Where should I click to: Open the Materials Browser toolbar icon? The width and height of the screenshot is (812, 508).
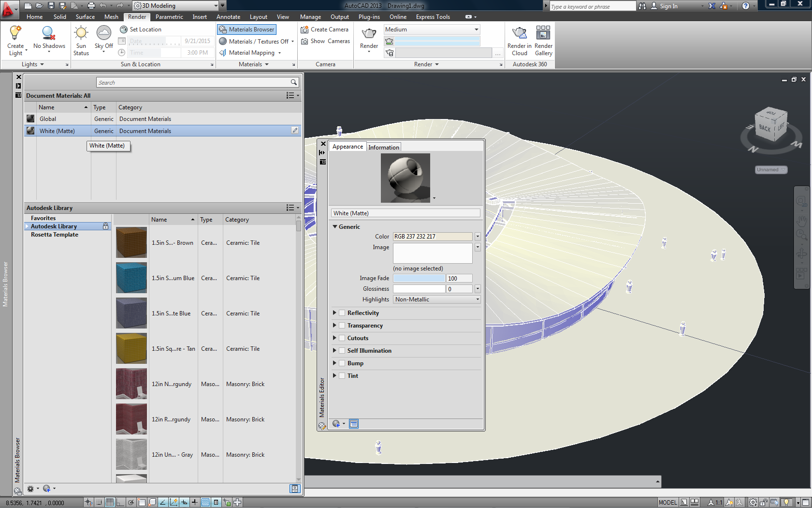tap(246, 29)
